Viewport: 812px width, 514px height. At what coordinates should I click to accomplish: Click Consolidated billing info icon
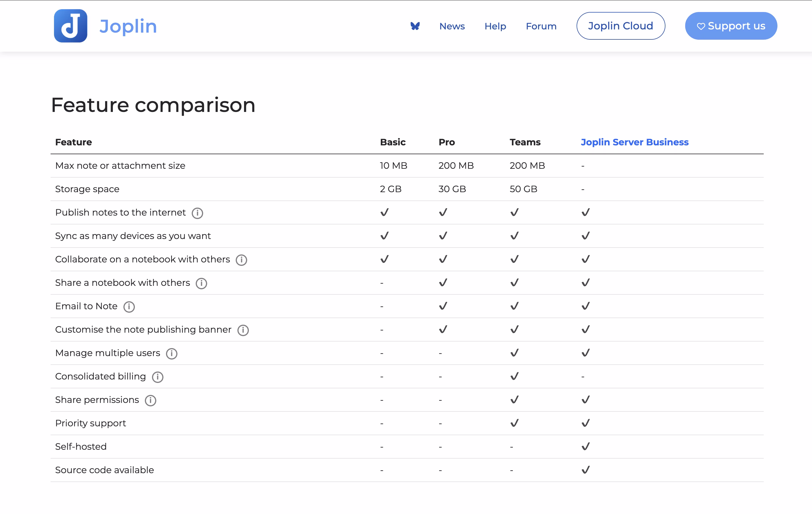pyautogui.click(x=157, y=377)
